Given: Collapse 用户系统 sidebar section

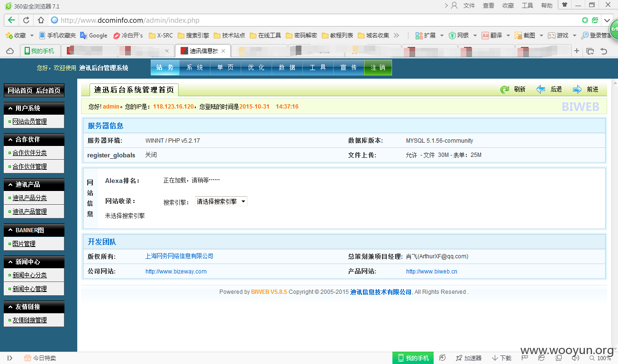Looking at the screenshot, I should [x=34, y=109].
